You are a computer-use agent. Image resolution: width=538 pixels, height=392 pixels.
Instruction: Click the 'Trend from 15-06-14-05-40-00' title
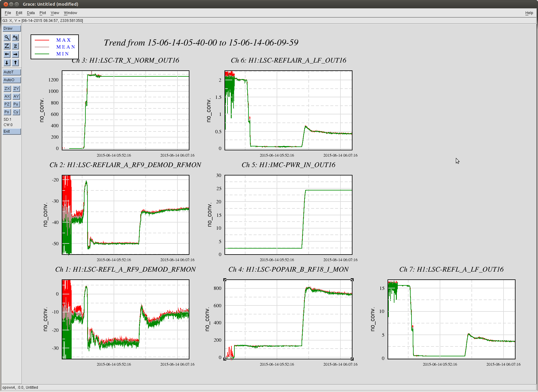pyautogui.click(x=201, y=43)
